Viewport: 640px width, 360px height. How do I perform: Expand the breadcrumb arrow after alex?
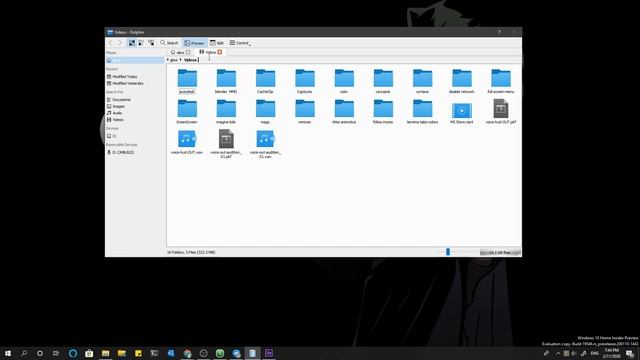(180, 60)
